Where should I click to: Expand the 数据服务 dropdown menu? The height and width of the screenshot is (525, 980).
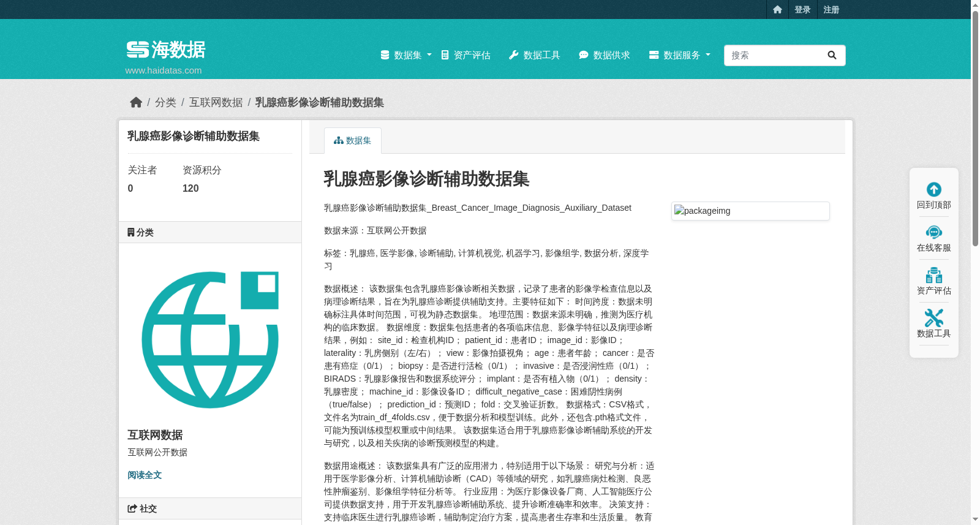[x=680, y=55]
